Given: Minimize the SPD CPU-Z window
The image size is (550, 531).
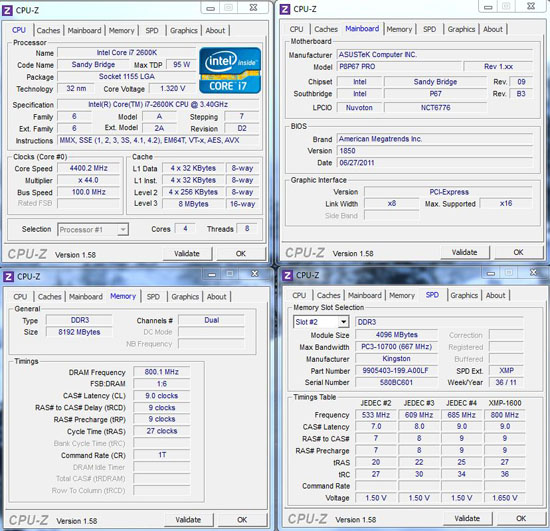Looking at the screenshot, I should pyautogui.click(x=491, y=273).
